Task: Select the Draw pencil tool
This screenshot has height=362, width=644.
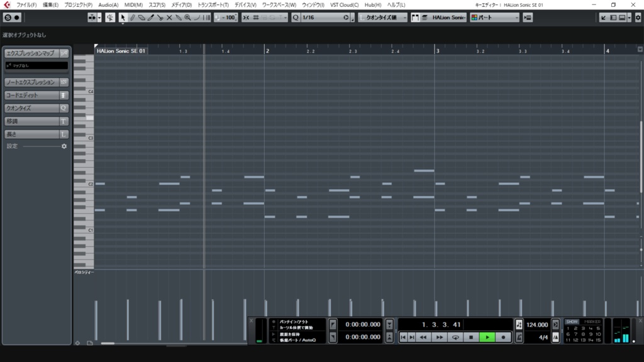Action: point(132,18)
